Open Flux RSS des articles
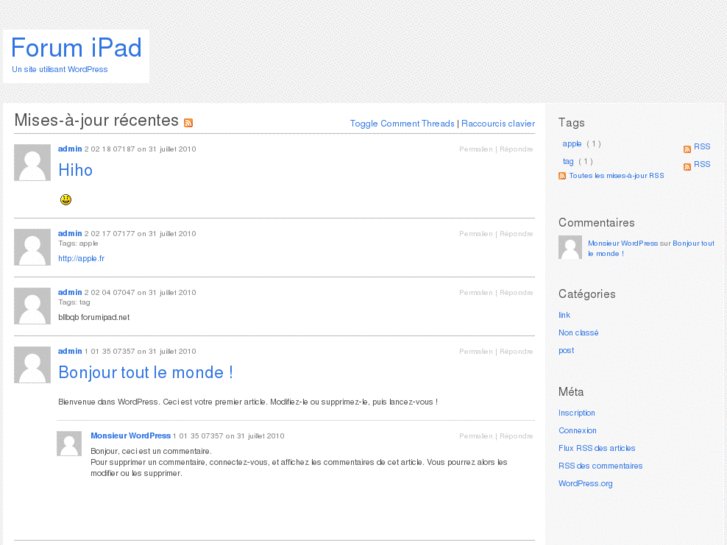 click(596, 448)
